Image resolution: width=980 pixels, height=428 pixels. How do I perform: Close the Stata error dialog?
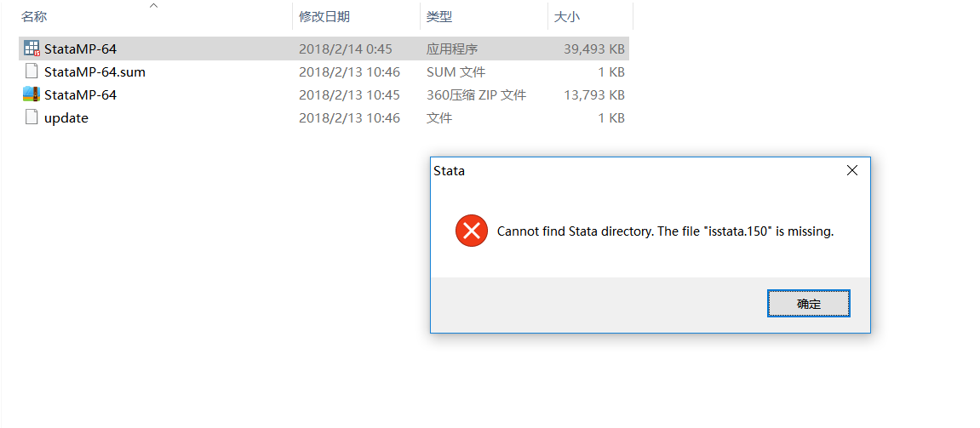coord(851,170)
